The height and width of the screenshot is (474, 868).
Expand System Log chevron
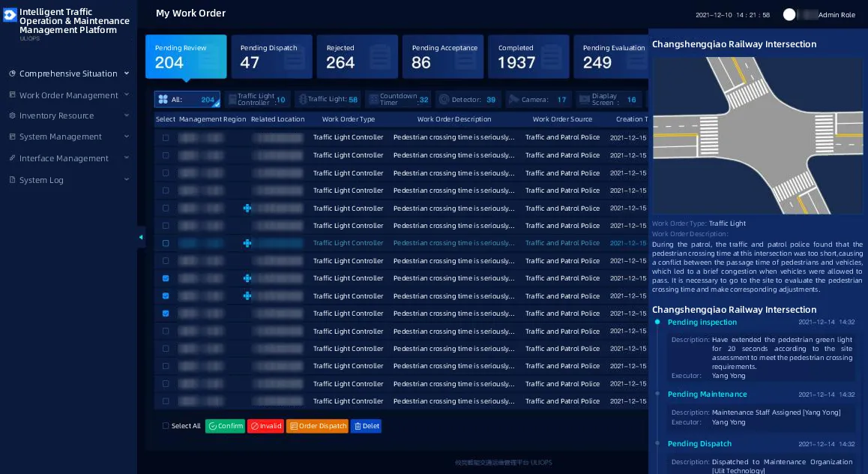[127, 179]
